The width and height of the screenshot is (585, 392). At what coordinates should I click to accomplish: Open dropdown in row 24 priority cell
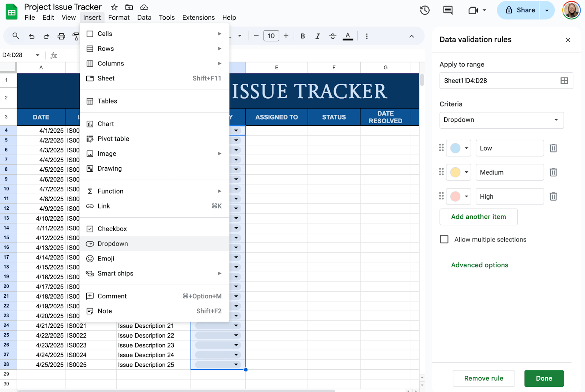236,326
